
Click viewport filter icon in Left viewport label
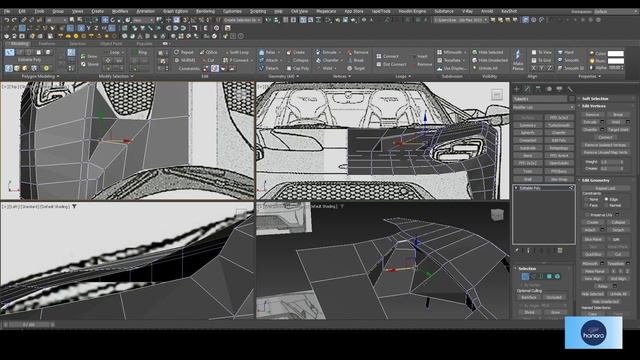click(74, 207)
